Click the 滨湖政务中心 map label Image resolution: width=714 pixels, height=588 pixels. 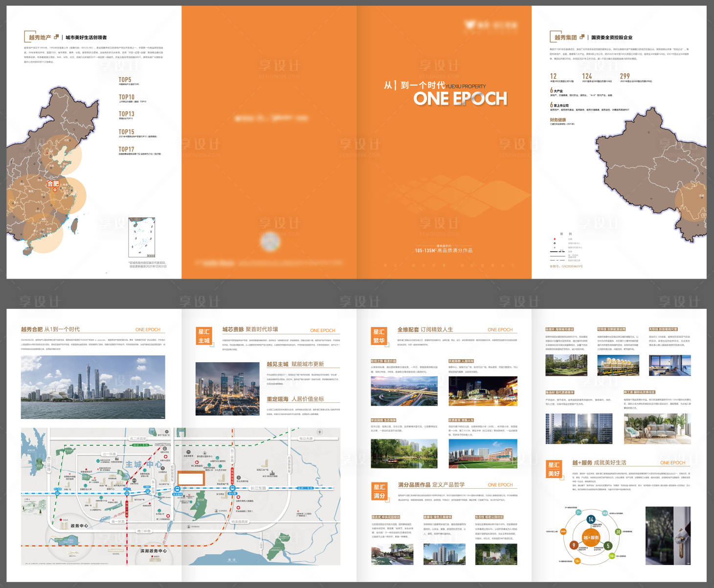coord(154,550)
